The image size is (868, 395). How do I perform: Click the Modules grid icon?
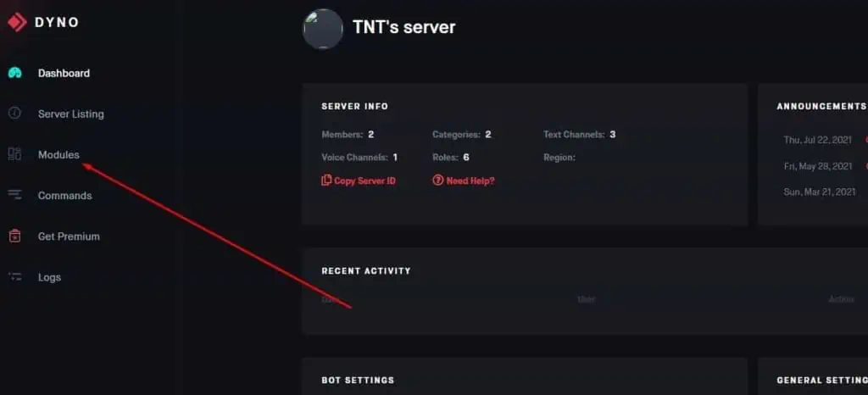coord(15,154)
